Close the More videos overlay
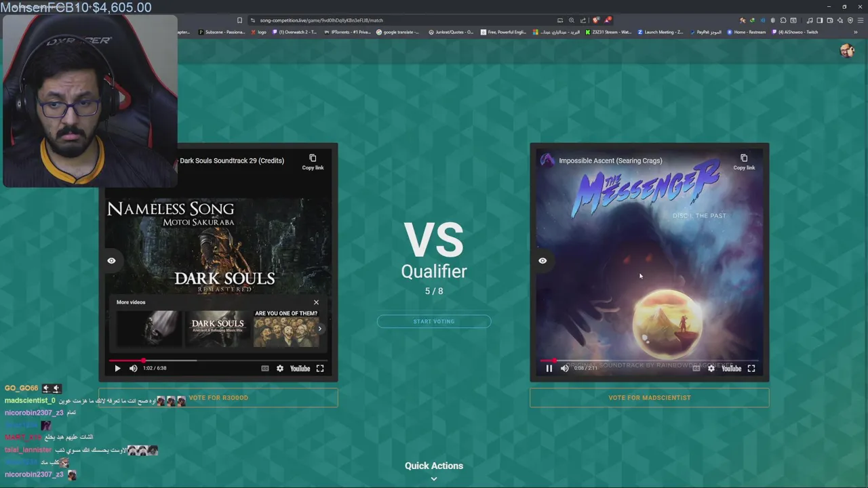The width and height of the screenshot is (868, 488). point(316,302)
